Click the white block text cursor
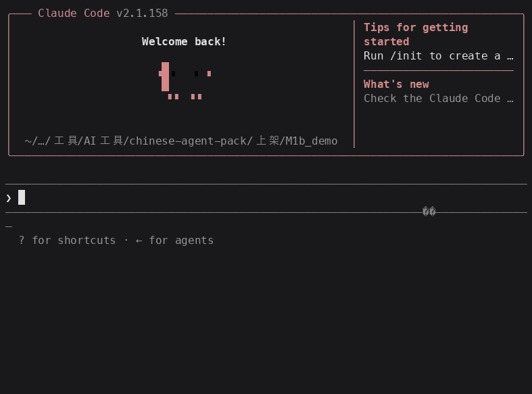Viewport: 532px width, 394px height. tap(22, 197)
